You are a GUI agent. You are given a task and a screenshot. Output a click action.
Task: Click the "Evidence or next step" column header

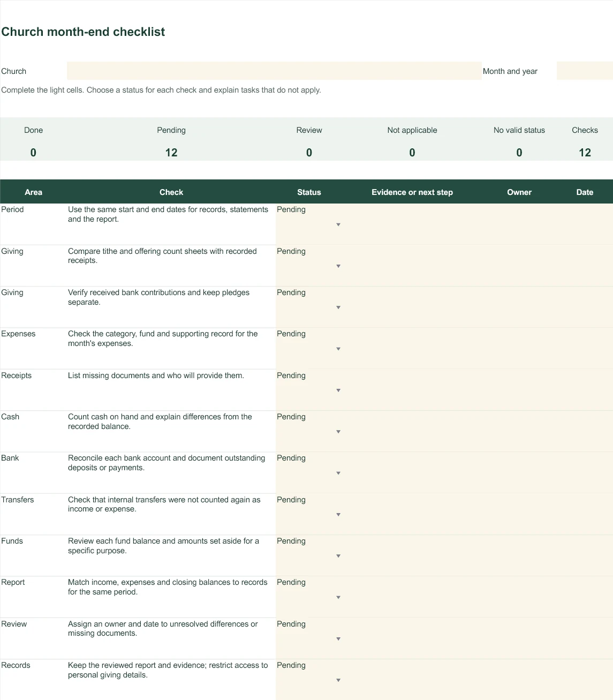(412, 192)
